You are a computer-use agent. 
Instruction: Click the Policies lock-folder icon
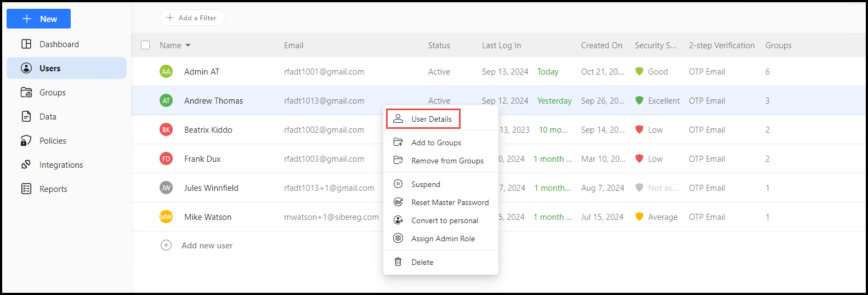coord(26,141)
